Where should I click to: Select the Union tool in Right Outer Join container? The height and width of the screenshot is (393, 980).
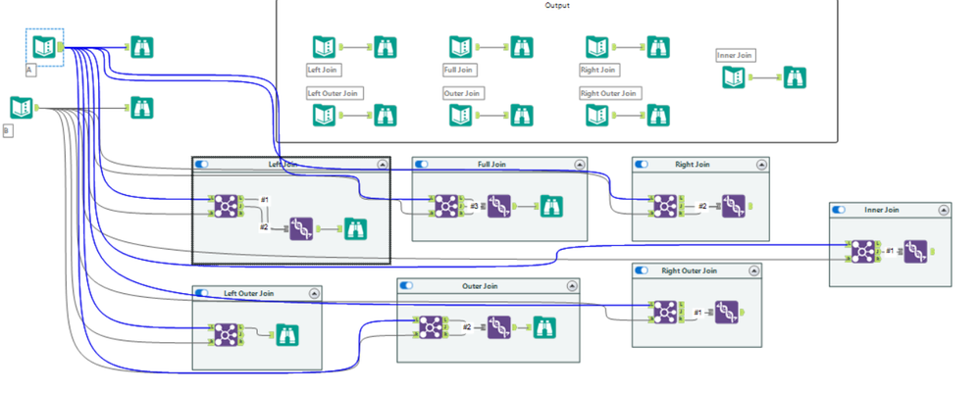[726, 312]
